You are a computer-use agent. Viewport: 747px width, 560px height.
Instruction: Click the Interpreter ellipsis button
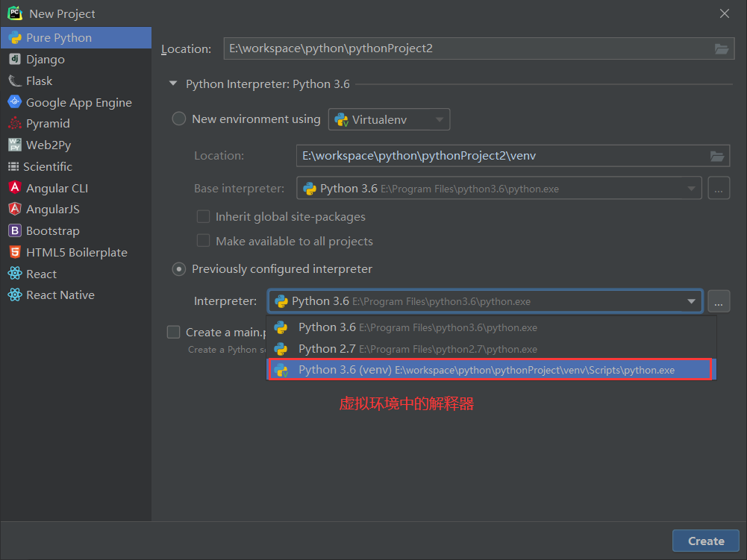[719, 301]
